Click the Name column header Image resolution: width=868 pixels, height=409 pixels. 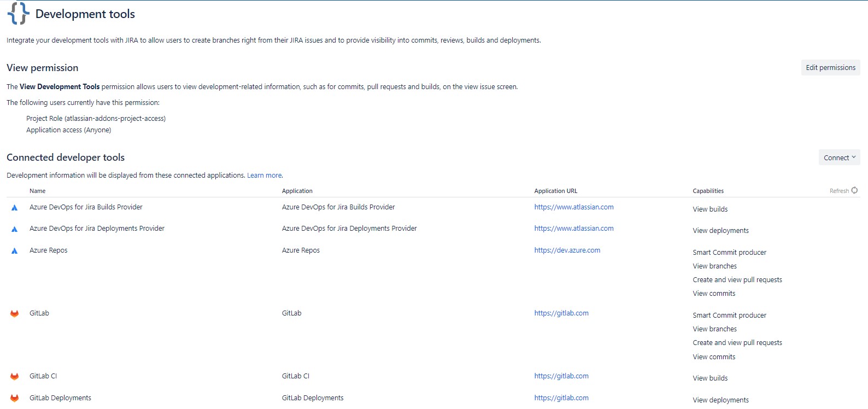(x=38, y=191)
